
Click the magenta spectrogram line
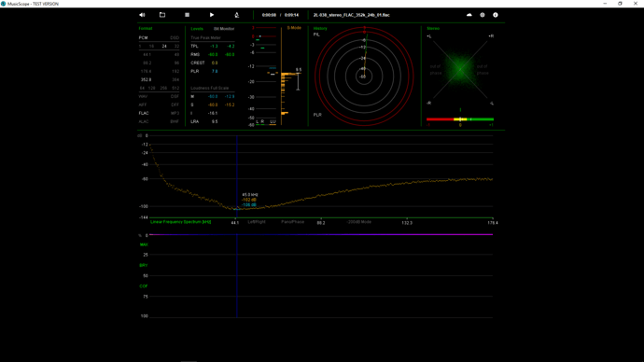point(321,235)
